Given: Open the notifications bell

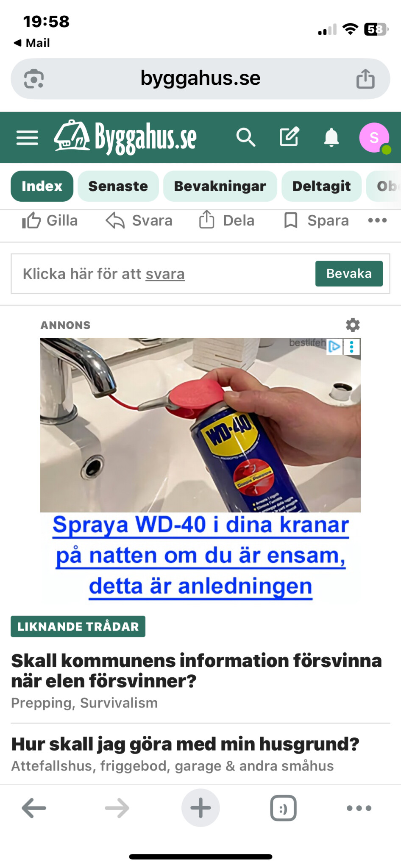Looking at the screenshot, I should coord(331,137).
